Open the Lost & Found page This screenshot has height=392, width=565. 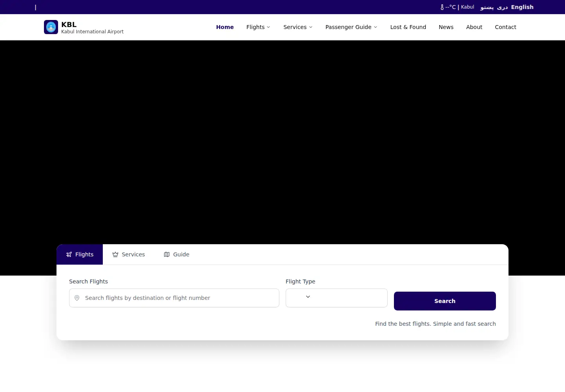point(408,27)
